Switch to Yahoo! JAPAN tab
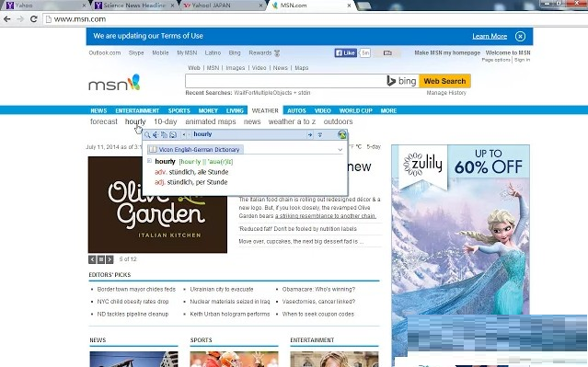The height and width of the screenshot is (367, 588). point(223,6)
